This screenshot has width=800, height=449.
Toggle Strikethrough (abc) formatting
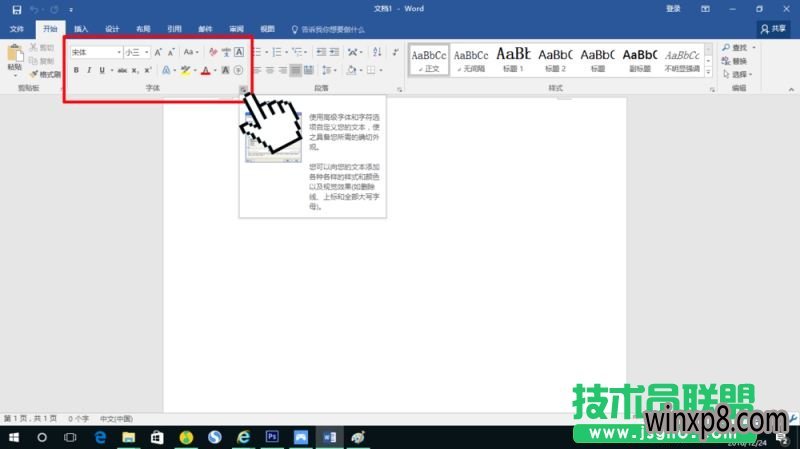point(122,70)
